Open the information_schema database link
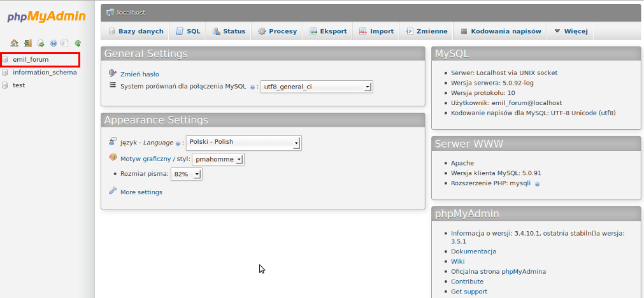The width and height of the screenshot is (644, 298). 45,73
